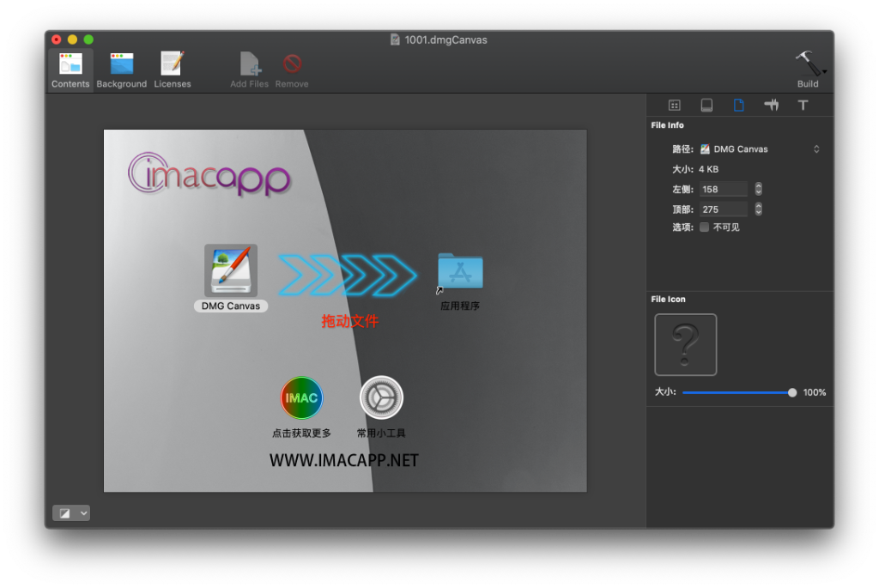
Task: Click the DMG Canvas label under icon
Action: click(x=231, y=306)
